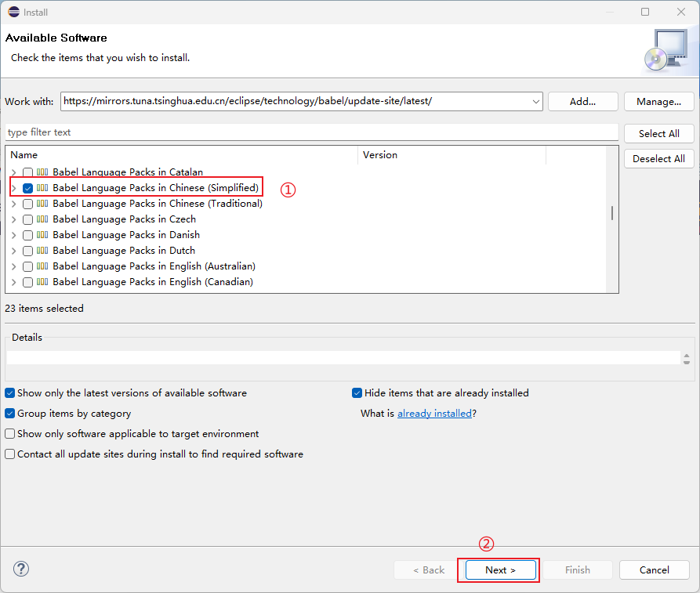Viewport: 700px width, 593px height.
Task: Expand the English (Canadian) language pack node
Action: coord(14,283)
